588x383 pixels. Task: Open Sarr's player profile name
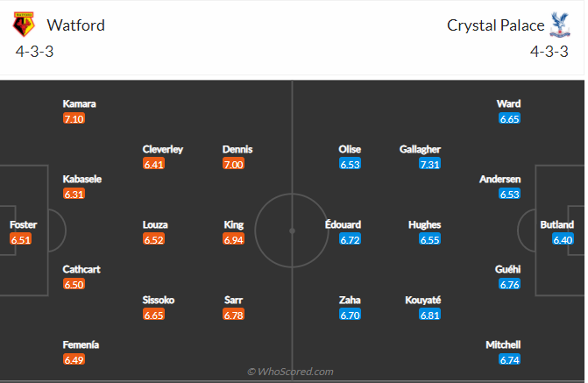[x=233, y=300]
